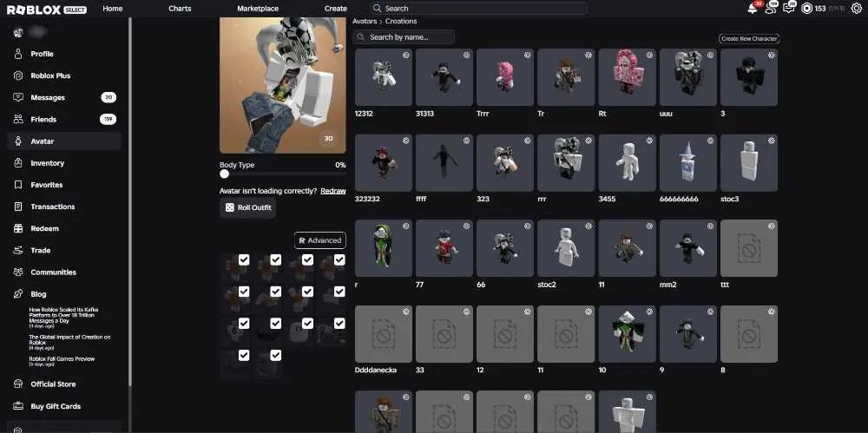Click the Official Store icon
868x433 pixels.
click(x=18, y=384)
